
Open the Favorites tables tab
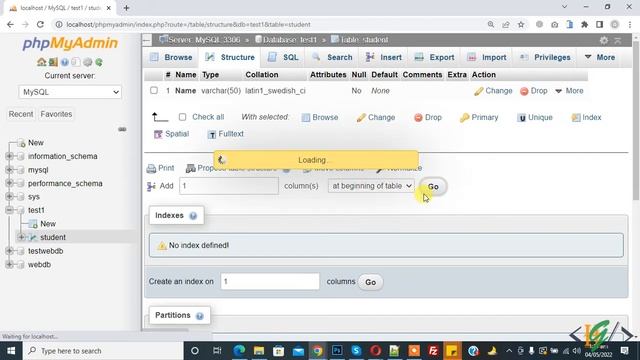pyautogui.click(x=56, y=114)
